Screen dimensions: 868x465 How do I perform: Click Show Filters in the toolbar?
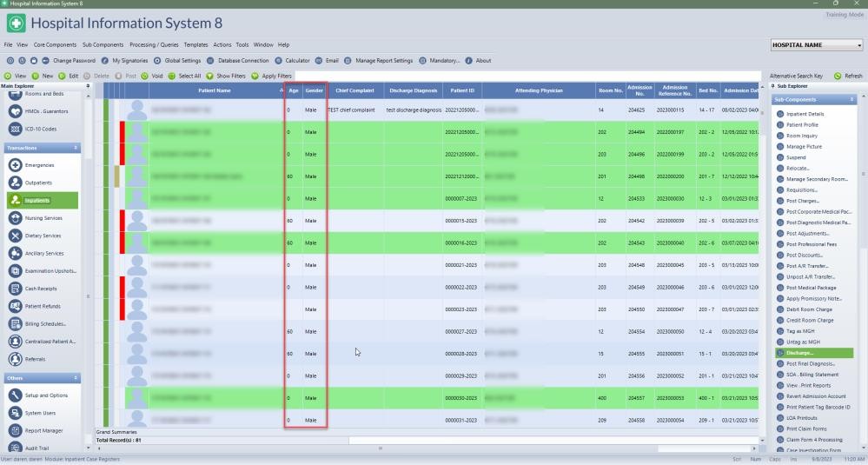tap(225, 76)
